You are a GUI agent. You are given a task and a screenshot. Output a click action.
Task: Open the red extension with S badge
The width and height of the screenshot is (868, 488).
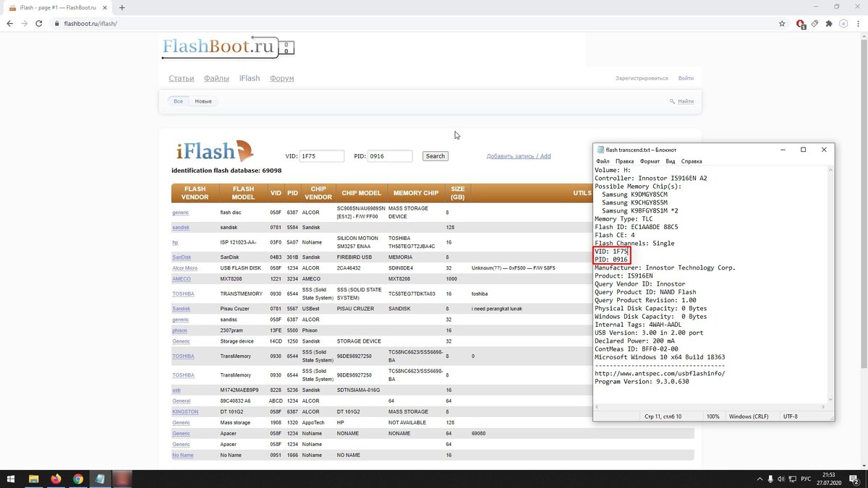pyautogui.click(x=801, y=23)
